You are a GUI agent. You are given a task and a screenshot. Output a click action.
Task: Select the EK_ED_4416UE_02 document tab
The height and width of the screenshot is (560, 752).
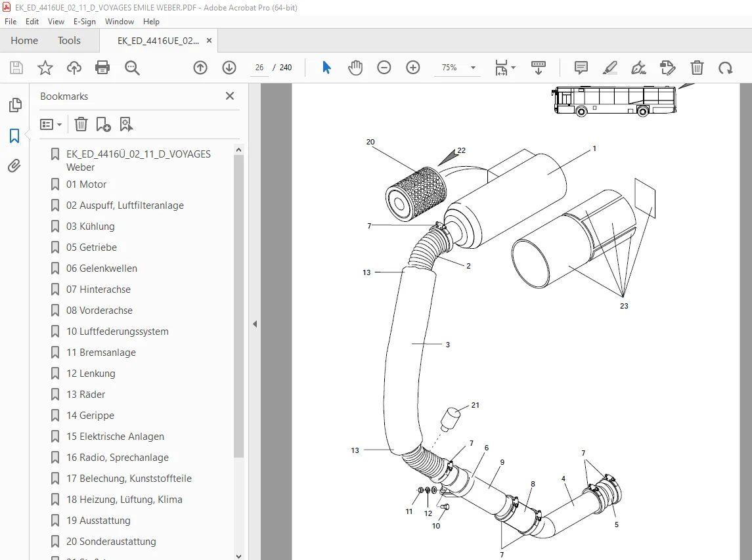[x=158, y=41]
